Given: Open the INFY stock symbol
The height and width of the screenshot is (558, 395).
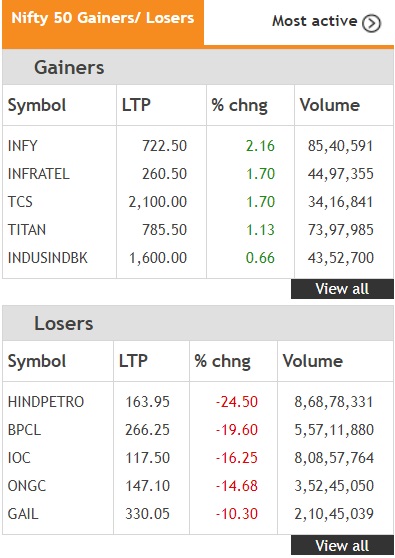Looking at the screenshot, I should 22,146.
